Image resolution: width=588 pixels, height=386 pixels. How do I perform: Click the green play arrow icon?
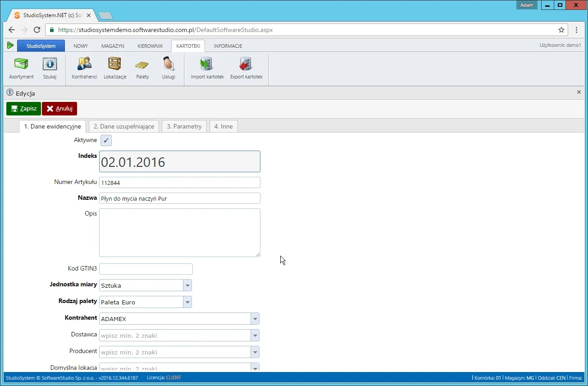(x=10, y=46)
